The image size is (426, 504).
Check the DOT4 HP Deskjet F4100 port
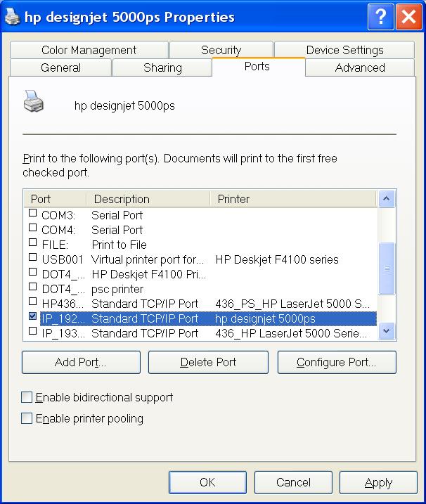tap(32, 272)
